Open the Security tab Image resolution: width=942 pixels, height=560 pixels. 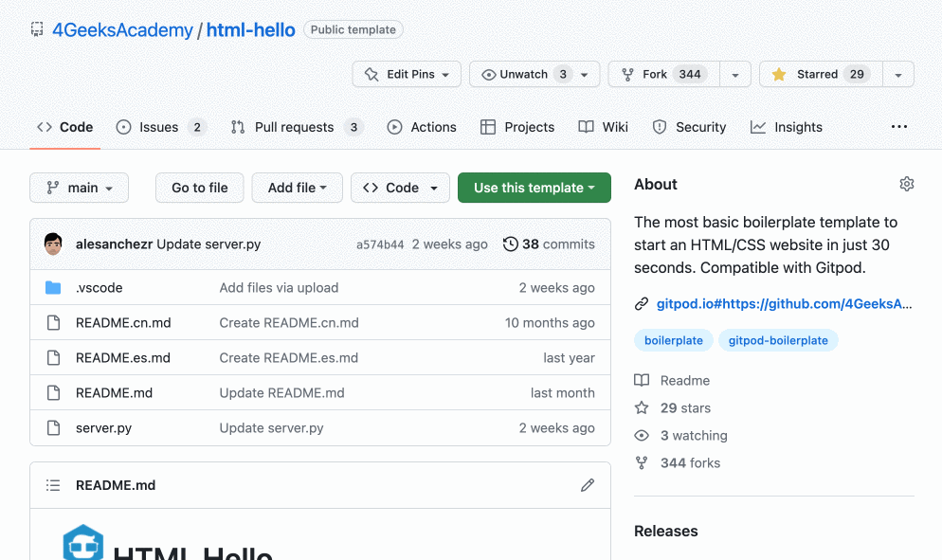pyautogui.click(x=689, y=127)
